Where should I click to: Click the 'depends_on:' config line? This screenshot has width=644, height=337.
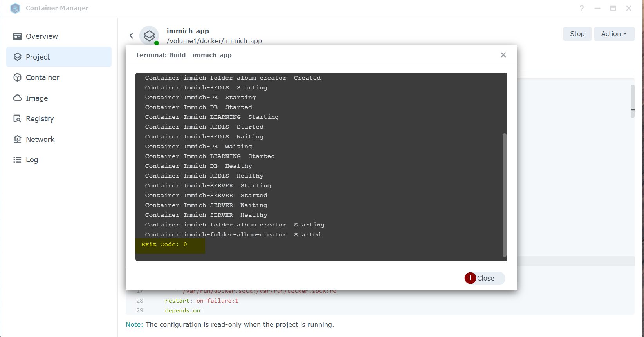[x=184, y=310]
